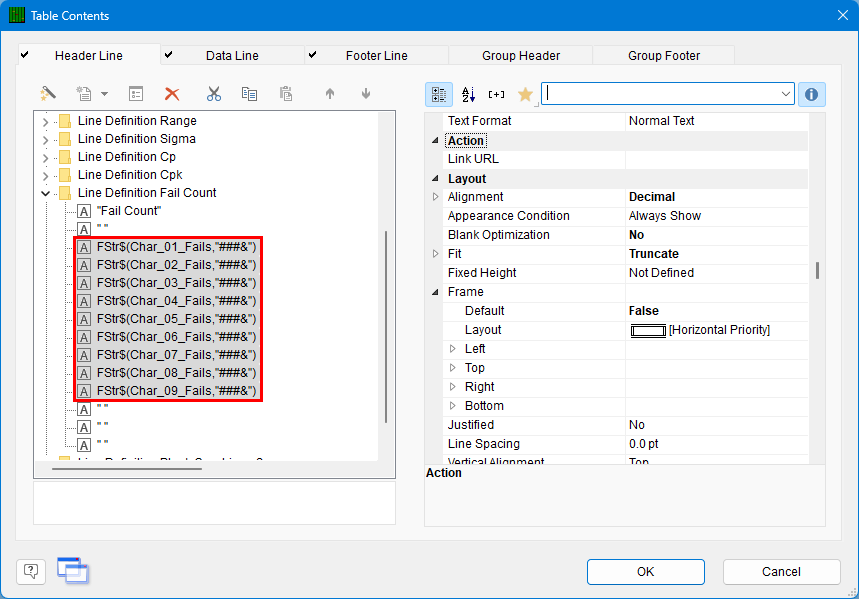Viewport: 859px width, 599px height.
Task: Click the magic wand insert-line icon
Action: tap(48, 94)
